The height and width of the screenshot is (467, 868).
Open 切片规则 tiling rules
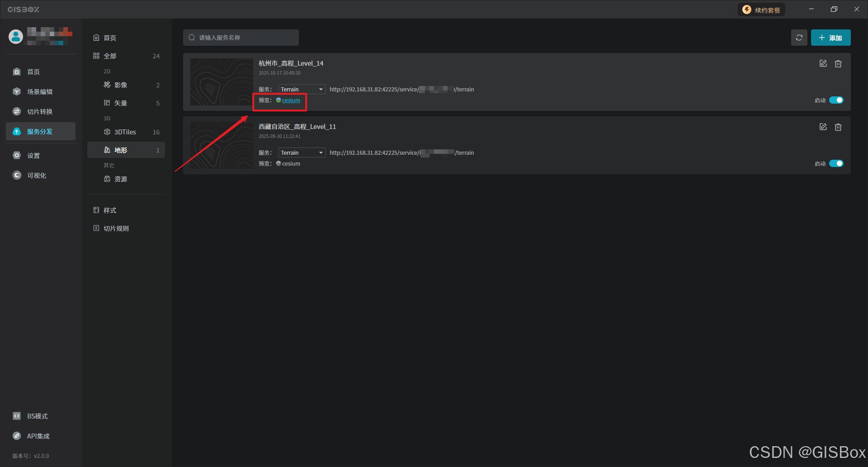126,229
